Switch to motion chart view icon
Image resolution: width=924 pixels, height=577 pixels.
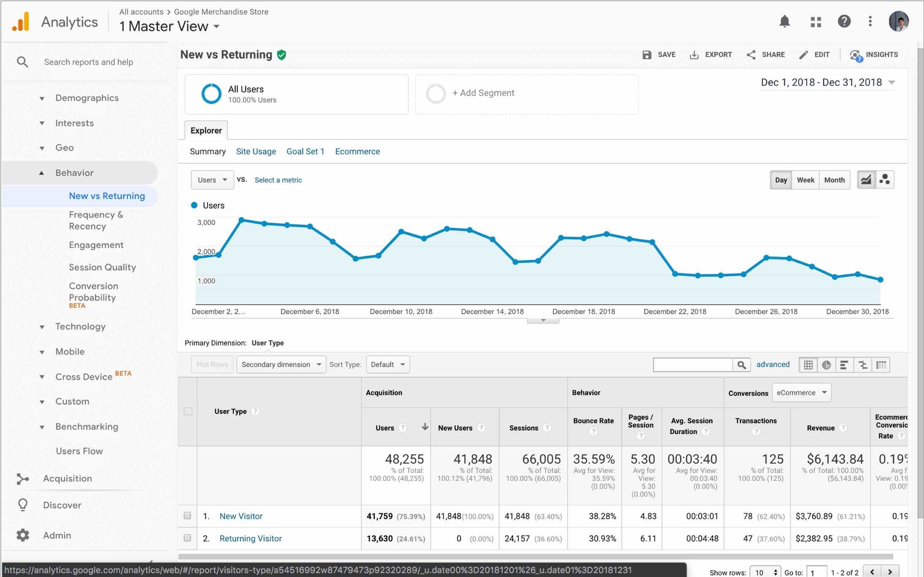point(885,180)
